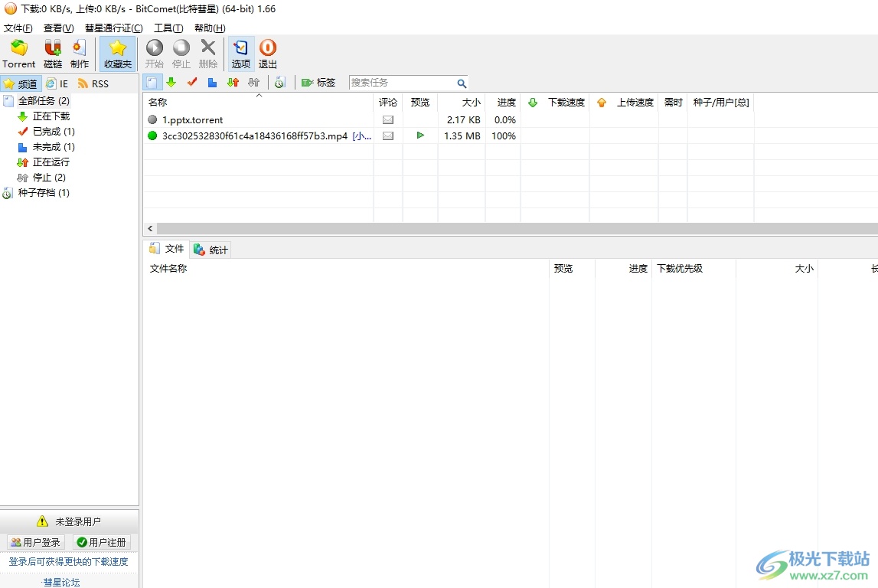Click the green preview play icon for mp4

tap(420, 136)
